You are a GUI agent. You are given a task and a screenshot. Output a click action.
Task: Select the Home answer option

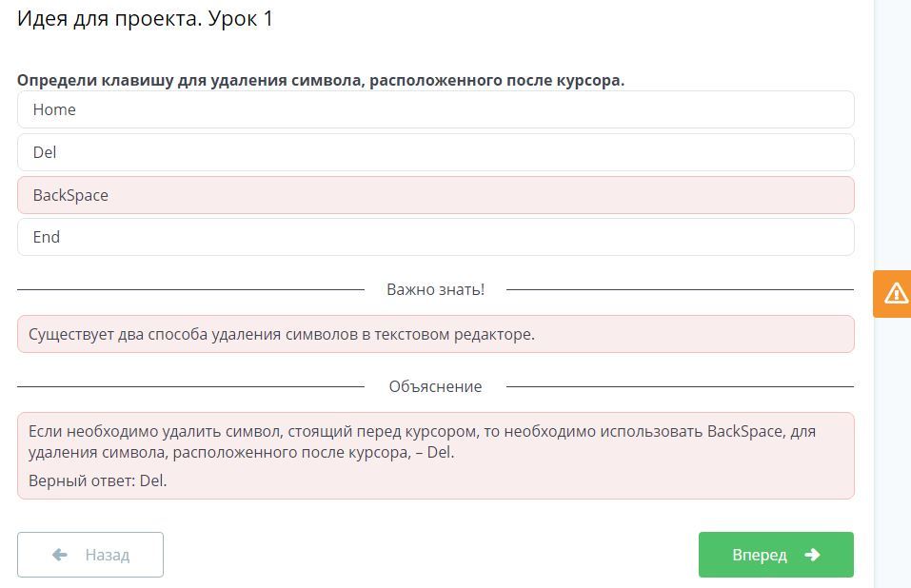pos(435,109)
